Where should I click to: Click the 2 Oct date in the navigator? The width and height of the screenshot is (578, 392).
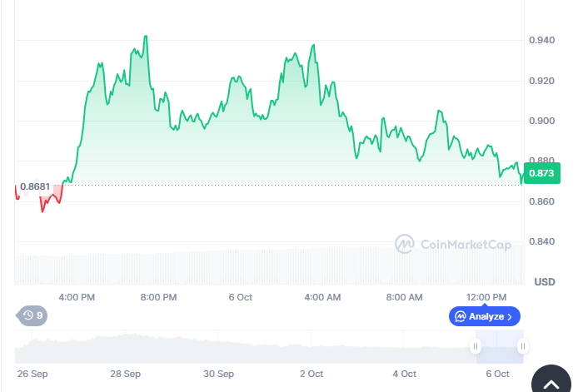click(311, 375)
